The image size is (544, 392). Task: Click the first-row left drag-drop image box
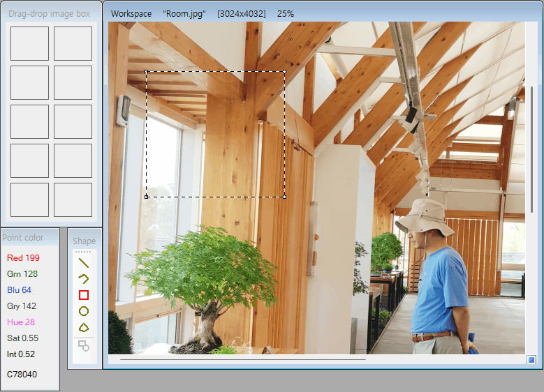pyautogui.click(x=29, y=44)
